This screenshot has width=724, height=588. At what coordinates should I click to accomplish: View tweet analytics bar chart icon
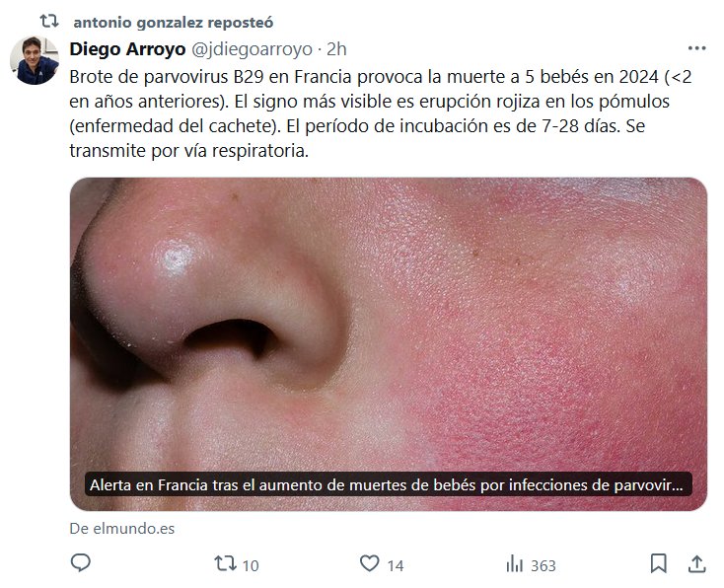click(514, 564)
